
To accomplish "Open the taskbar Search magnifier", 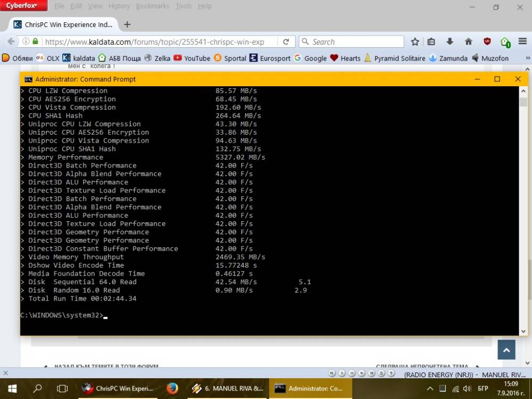I will pos(37,388).
